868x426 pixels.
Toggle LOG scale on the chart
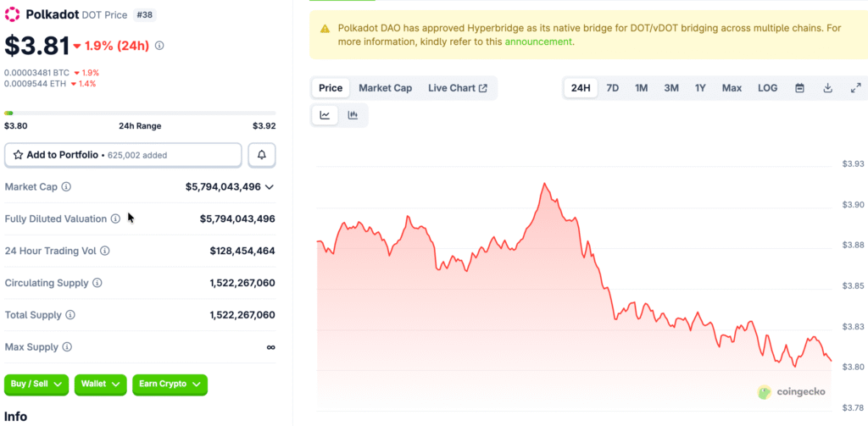click(x=767, y=88)
